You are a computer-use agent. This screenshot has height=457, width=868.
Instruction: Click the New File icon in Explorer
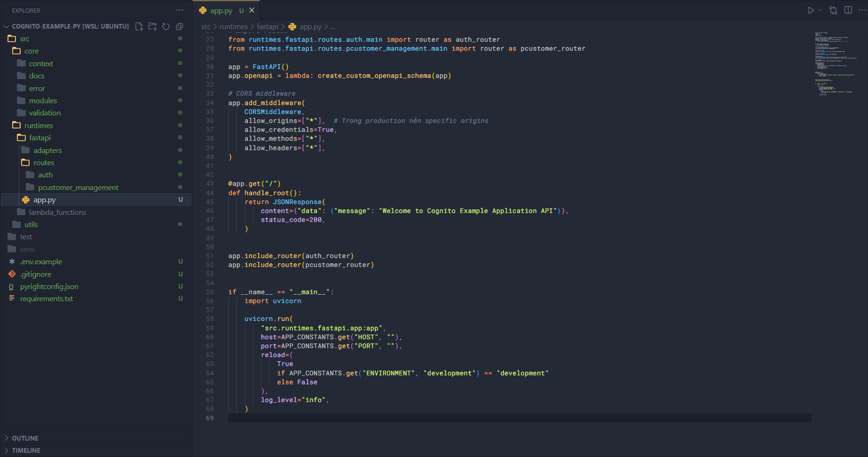[x=139, y=27]
